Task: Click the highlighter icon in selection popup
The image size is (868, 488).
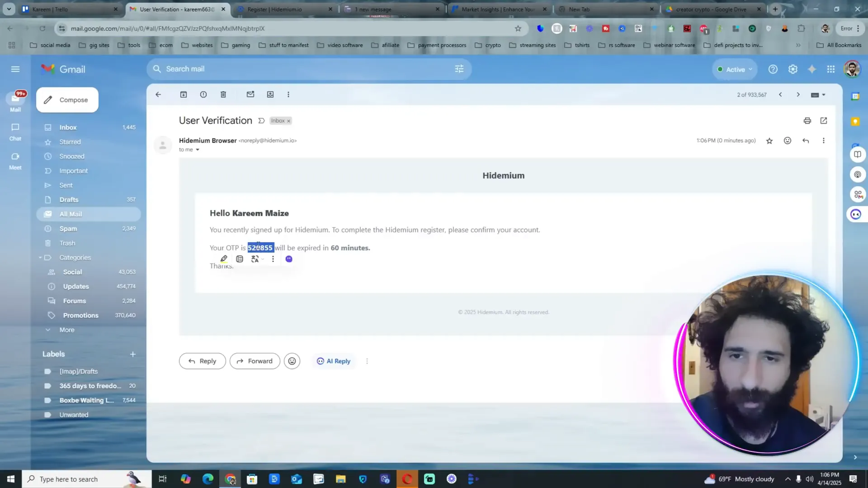Action: pyautogui.click(x=224, y=259)
